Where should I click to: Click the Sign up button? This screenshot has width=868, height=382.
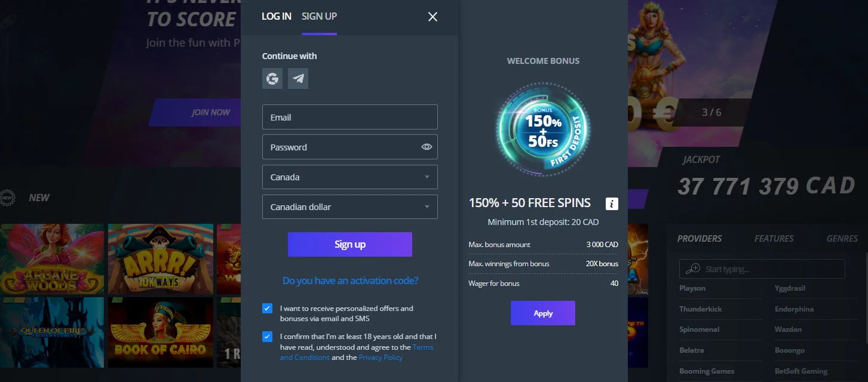click(350, 245)
